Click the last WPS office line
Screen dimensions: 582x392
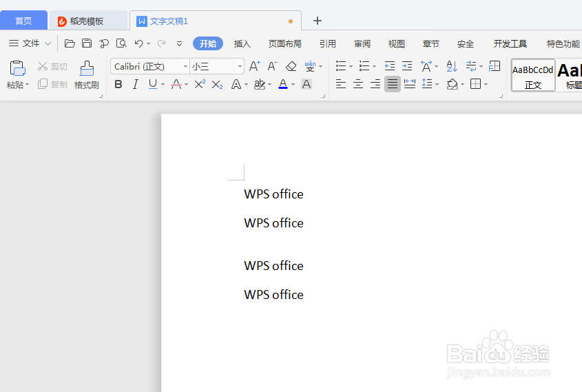point(274,295)
